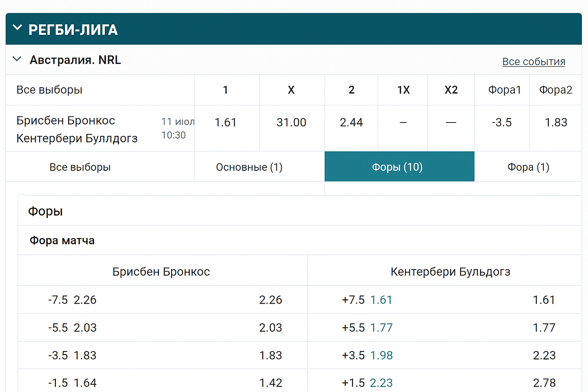Viewport: 588px width, 392px height.
Task: Select Фора2 odds 1.83 in match row
Action: tap(555, 122)
